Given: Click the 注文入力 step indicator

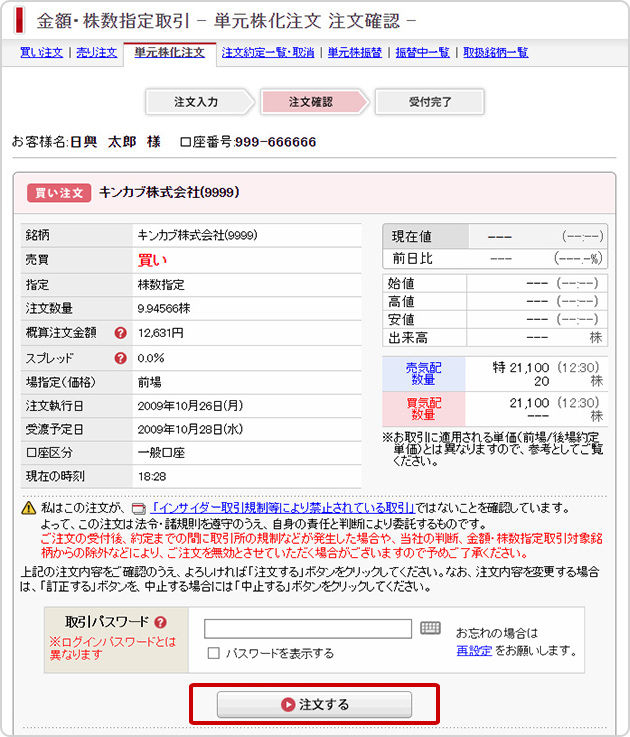Looking at the screenshot, I should point(196,102).
